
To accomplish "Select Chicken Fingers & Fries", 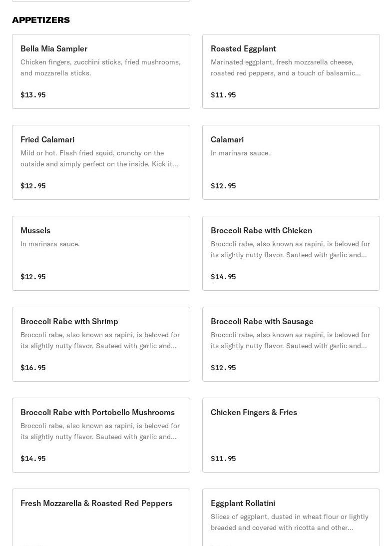I will (x=291, y=435).
